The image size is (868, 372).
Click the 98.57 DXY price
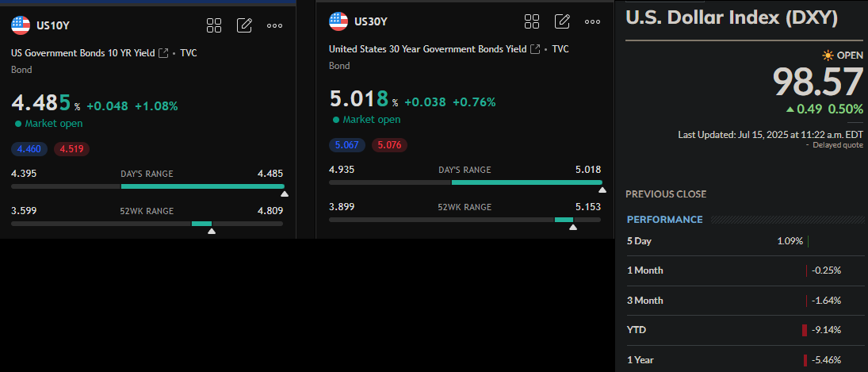tap(817, 82)
